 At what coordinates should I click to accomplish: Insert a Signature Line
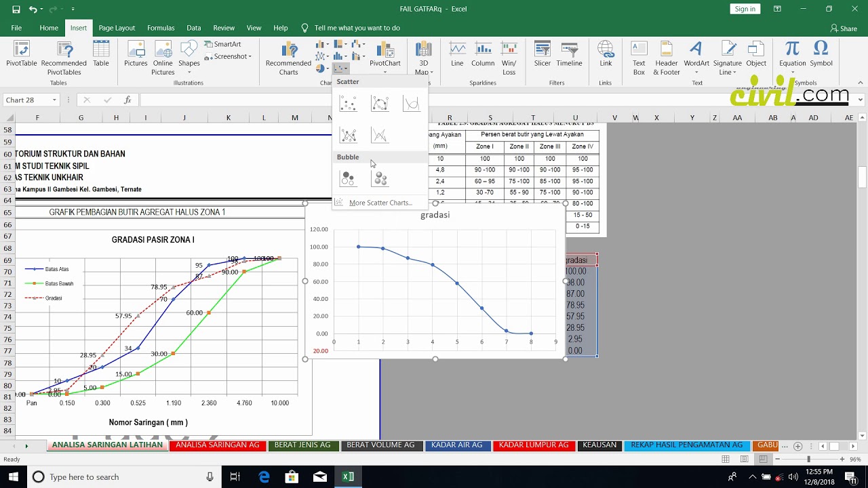point(728,58)
